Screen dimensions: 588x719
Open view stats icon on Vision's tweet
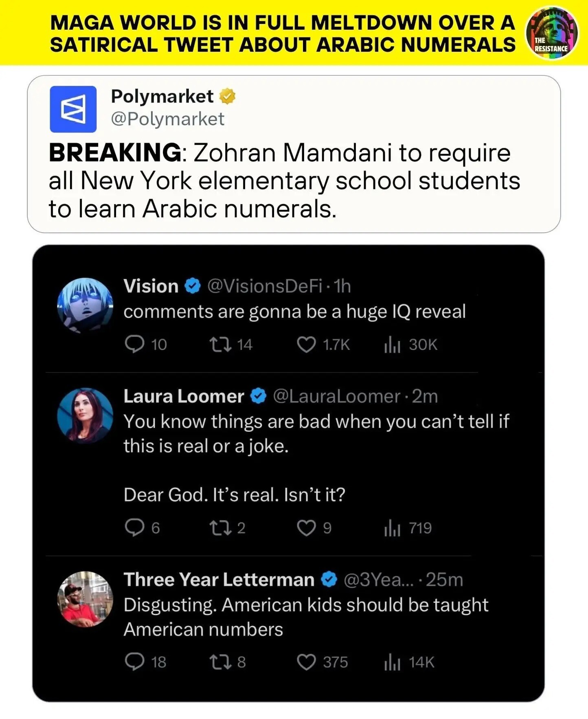[392, 345]
